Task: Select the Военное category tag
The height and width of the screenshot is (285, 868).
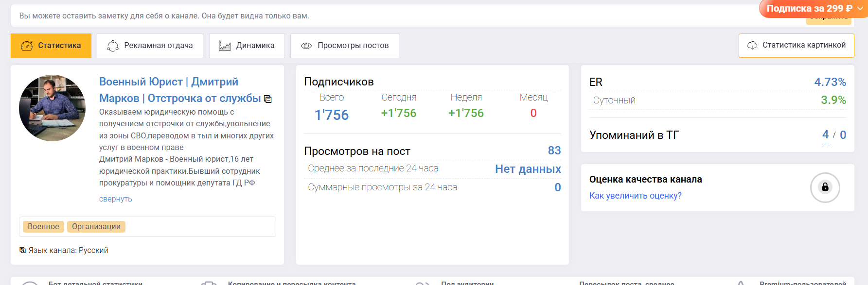Action: (43, 227)
